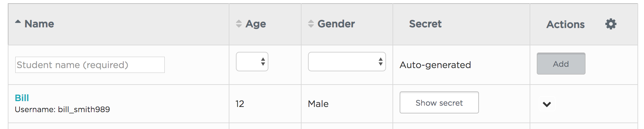Click Bill's age cell showing 12
Viewport: 644px width, 129px height.
[240, 104]
